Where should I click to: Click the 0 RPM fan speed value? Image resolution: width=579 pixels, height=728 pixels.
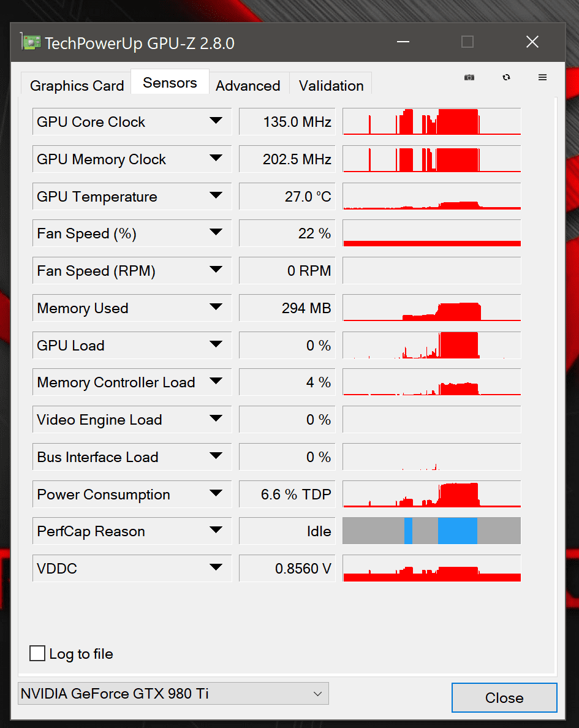click(287, 270)
